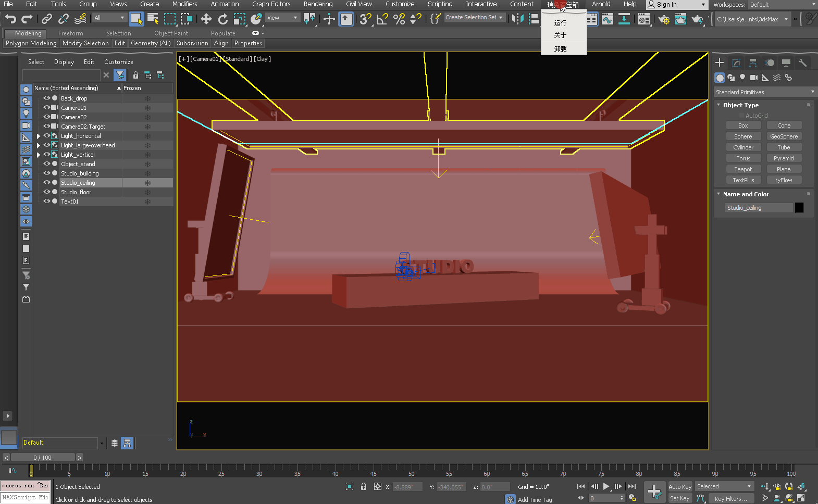Toggle visibility of Studio_floor

click(x=46, y=192)
